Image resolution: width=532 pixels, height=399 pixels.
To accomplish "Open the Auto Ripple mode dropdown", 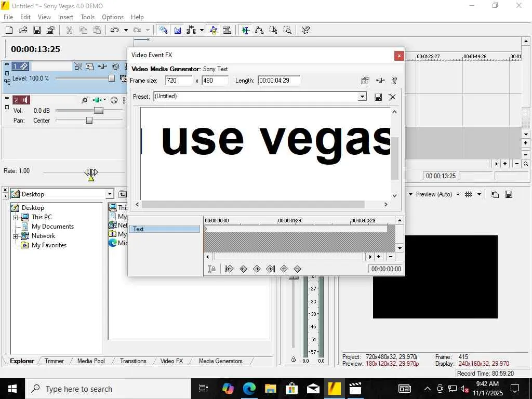I will tap(202, 30).
